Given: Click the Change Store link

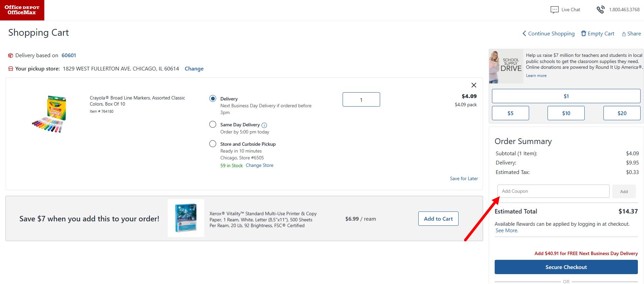Looking at the screenshot, I should click(259, 165).
